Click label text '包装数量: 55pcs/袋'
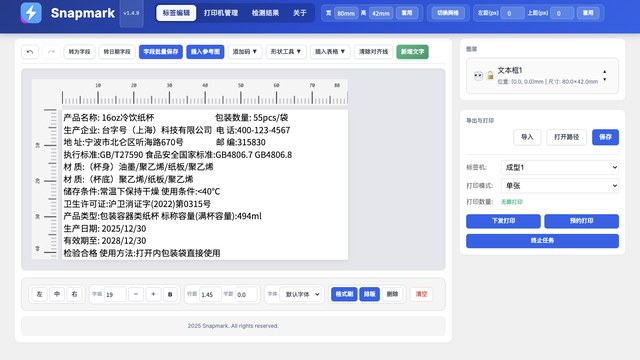The height and width of the screenshot is (360, 640). click(251, 118)
